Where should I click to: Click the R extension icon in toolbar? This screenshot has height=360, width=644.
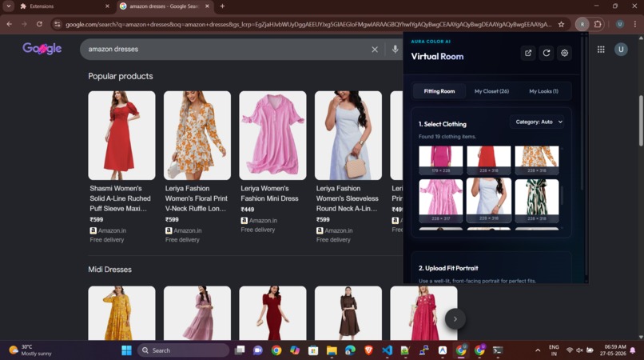coord(582,24)
